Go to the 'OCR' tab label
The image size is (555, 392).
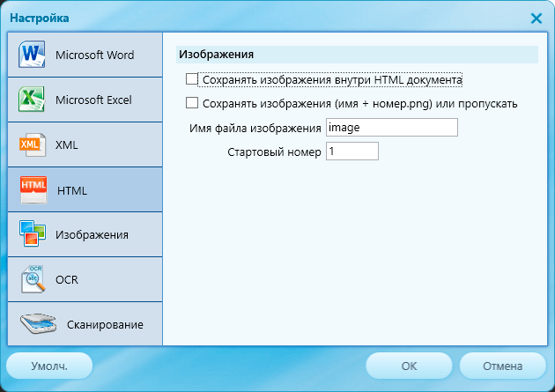coord(67,280)
